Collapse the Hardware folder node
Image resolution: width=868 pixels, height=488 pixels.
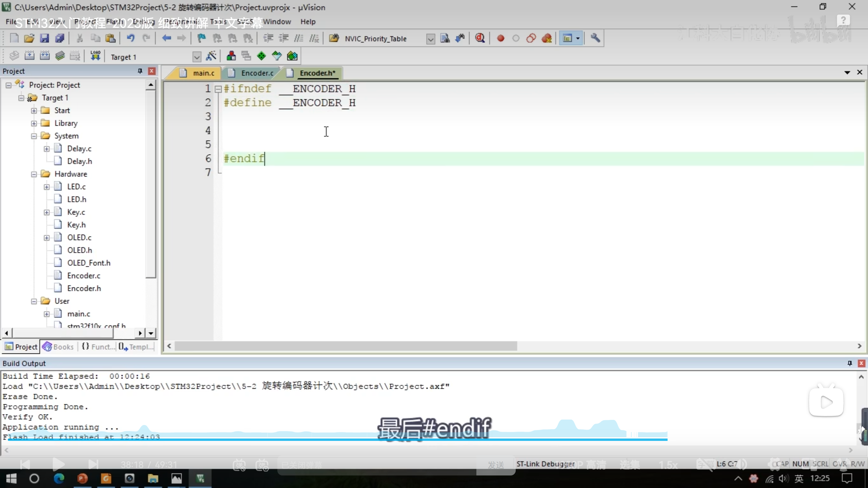[34, 174]
